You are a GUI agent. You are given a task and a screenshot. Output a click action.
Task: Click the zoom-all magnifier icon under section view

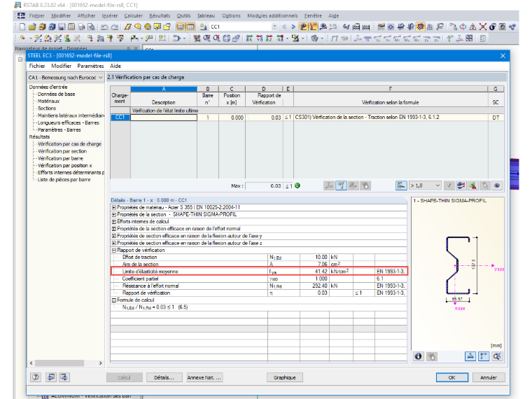(x=497, y=356)
